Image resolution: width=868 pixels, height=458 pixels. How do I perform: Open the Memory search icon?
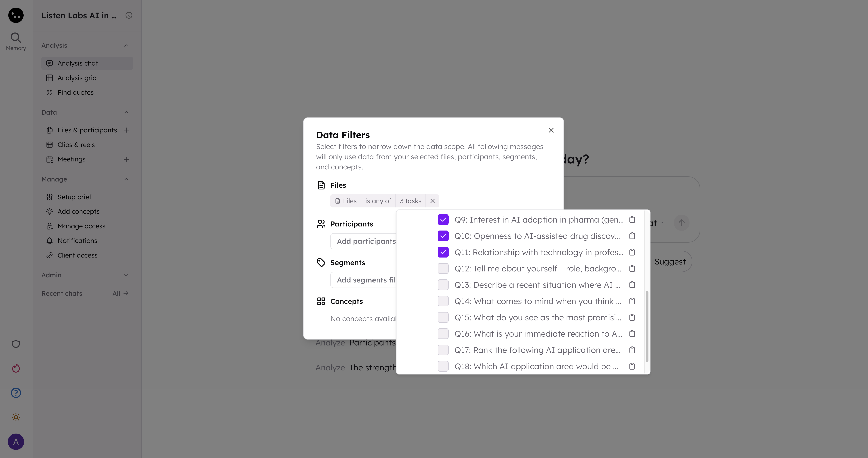[16, 41]
